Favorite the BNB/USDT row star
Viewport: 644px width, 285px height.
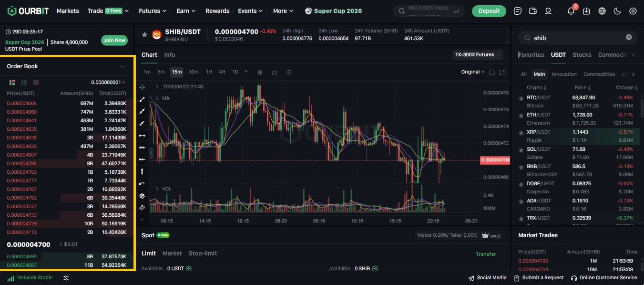coord(521,167)
